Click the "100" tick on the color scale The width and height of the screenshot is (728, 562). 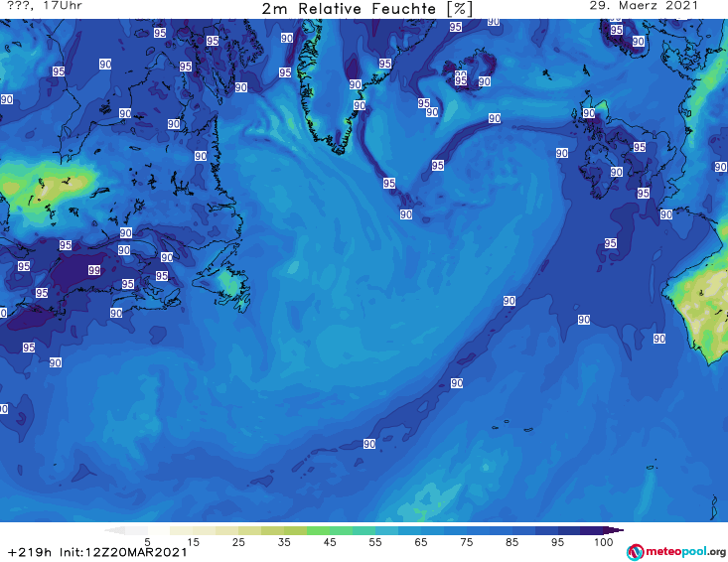coord(604,542)
